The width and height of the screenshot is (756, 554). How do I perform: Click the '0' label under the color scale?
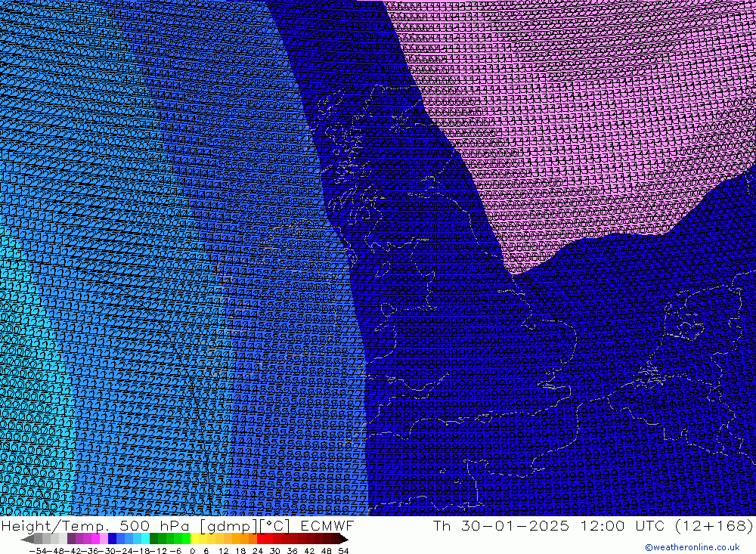(192, 551)
